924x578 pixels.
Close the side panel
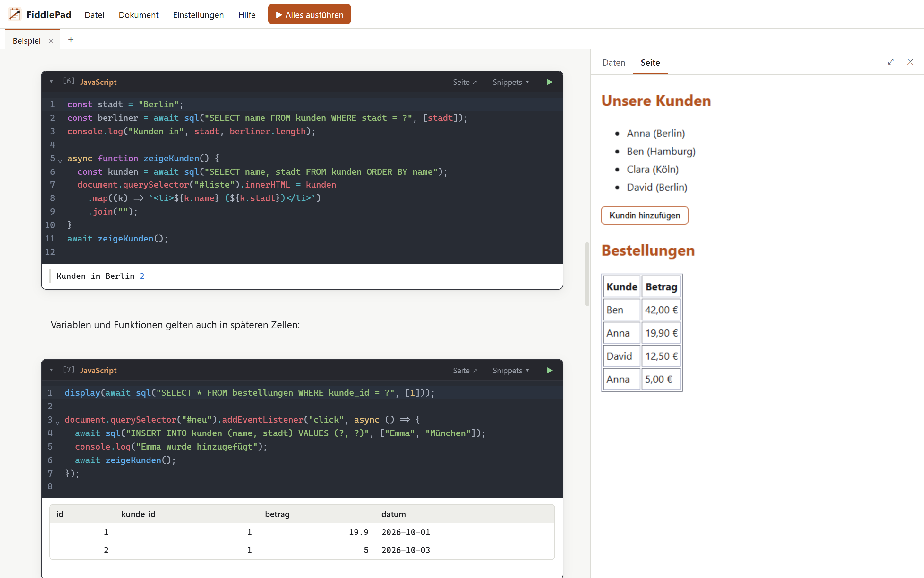(910, 62)
